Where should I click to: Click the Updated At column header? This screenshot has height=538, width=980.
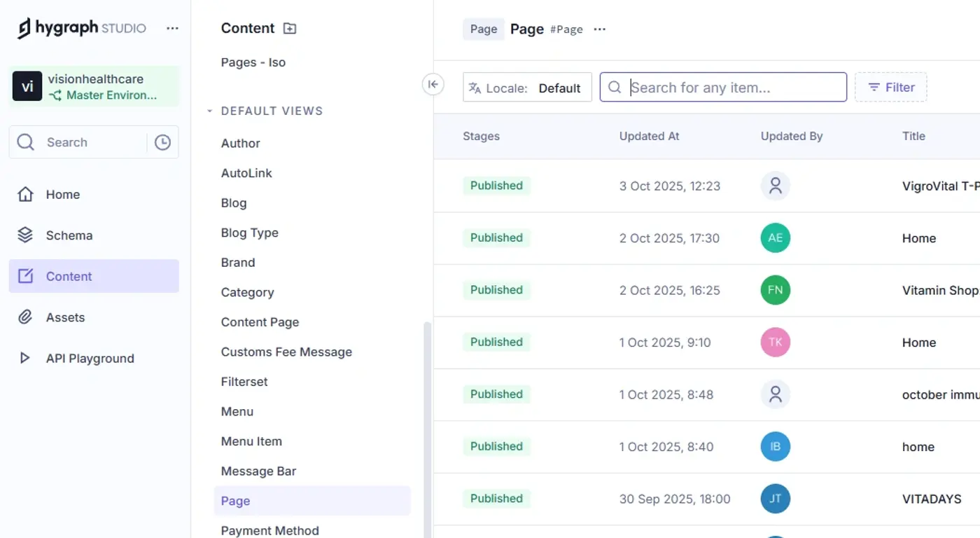tap(650, 136)
